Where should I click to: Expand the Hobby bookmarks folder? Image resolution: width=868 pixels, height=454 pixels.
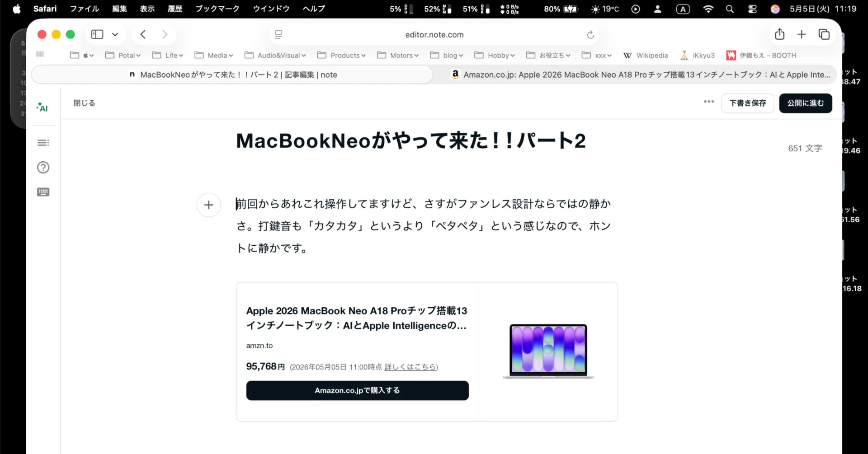tap(495, 55)
